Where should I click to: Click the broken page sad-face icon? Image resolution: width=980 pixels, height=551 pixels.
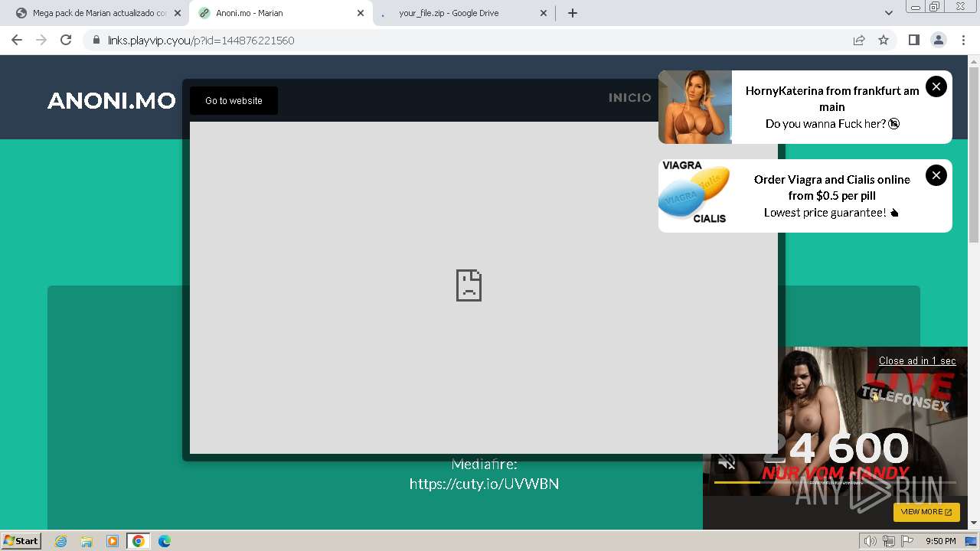469,285
